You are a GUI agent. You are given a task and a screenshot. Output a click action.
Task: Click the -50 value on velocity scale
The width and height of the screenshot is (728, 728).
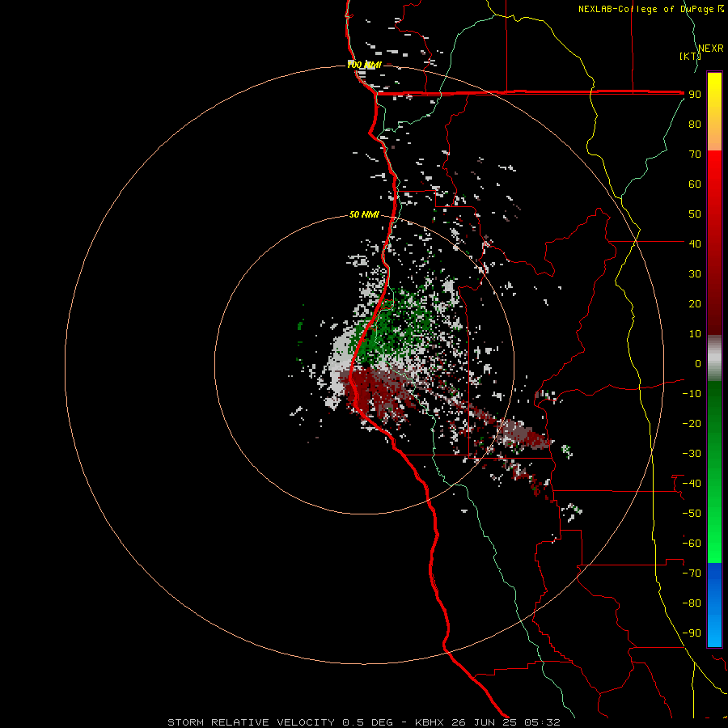tap(692, 514)
